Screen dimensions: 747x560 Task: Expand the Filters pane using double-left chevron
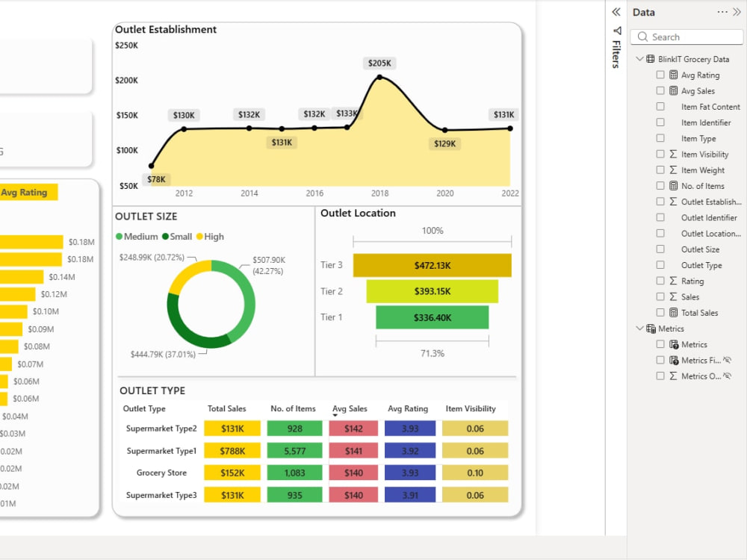616,12
